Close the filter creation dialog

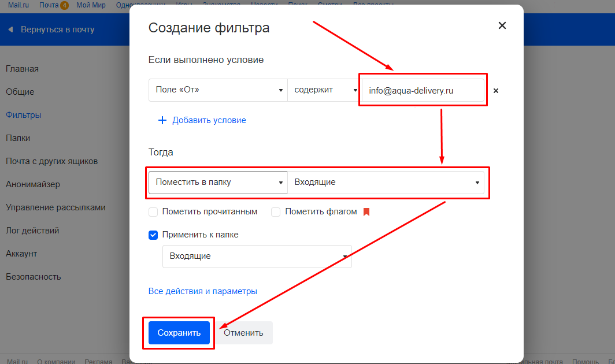502,25
